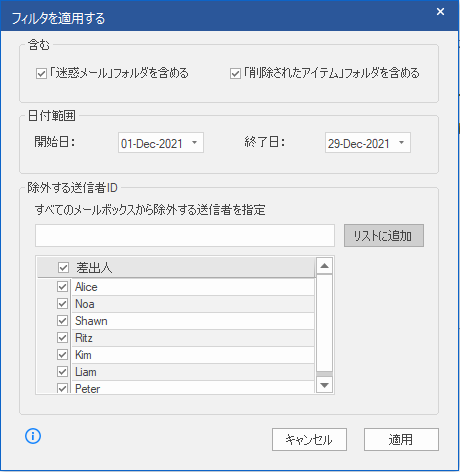This screenshot has width=460, height=472.
Task: Select the Noa row in sender list
Action: point(193,304)
